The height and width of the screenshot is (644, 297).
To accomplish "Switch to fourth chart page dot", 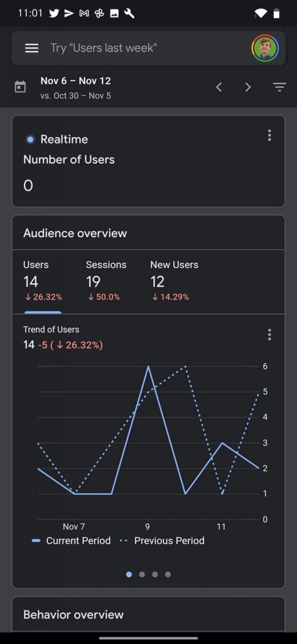I will (x=168, y=574).
